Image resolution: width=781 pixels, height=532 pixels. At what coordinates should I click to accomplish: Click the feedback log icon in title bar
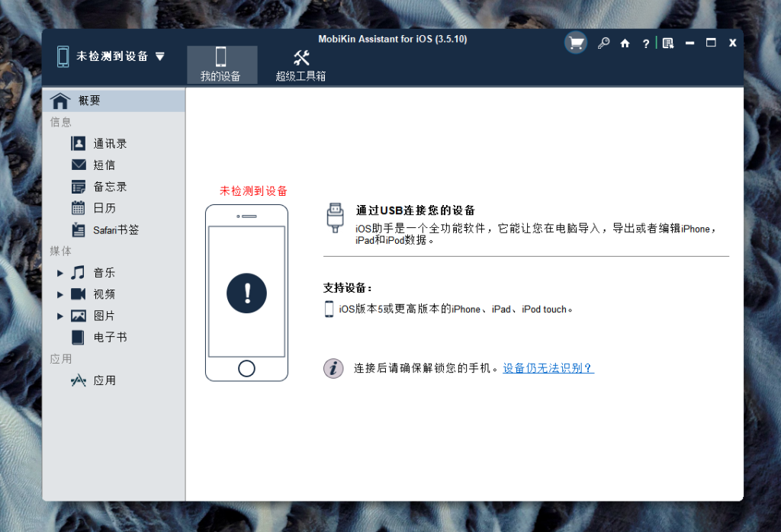668,43
